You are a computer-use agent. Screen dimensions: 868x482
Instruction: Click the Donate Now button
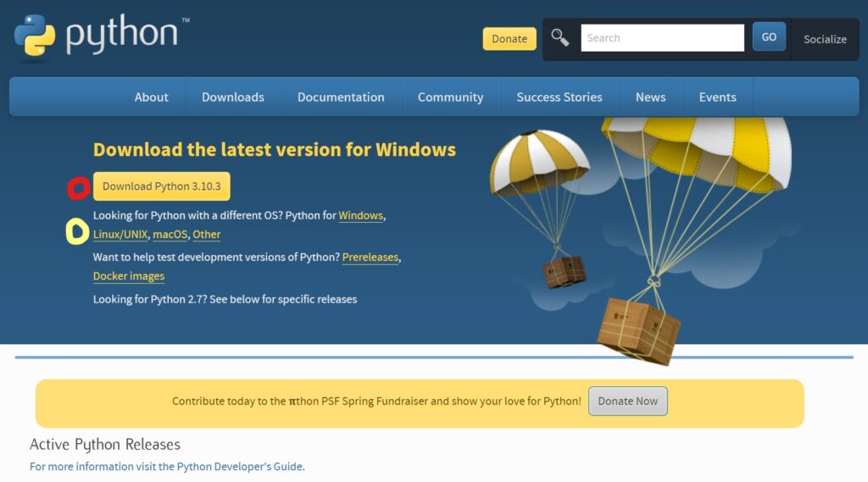pyautogui.click(x=628, y=402)
